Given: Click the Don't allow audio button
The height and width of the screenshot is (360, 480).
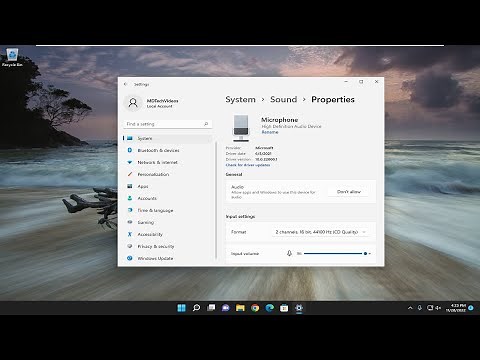Looking at the screenshot, I should tap(349, 192).
